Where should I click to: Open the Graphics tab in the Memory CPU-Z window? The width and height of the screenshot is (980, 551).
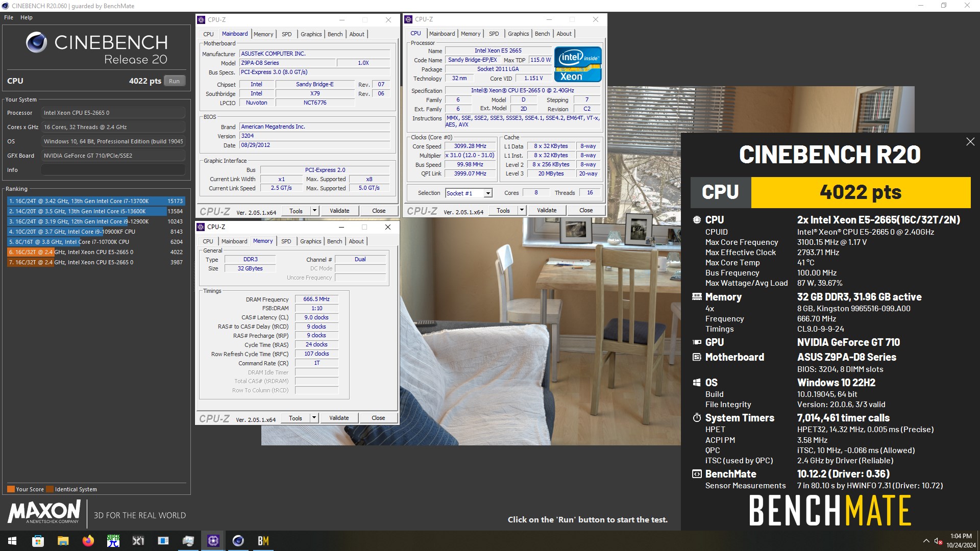tap(310, 241)
